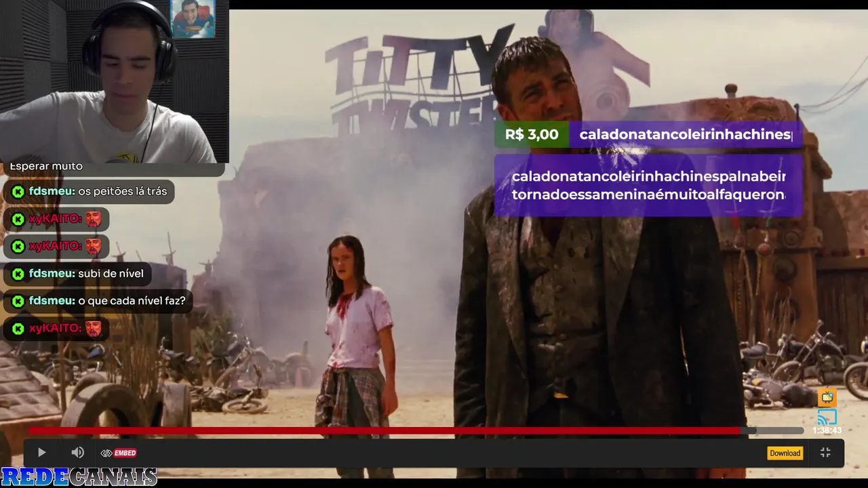Click the Kick badge on second xyKAITO message
The image size is (868, 488).
[18, 246]
